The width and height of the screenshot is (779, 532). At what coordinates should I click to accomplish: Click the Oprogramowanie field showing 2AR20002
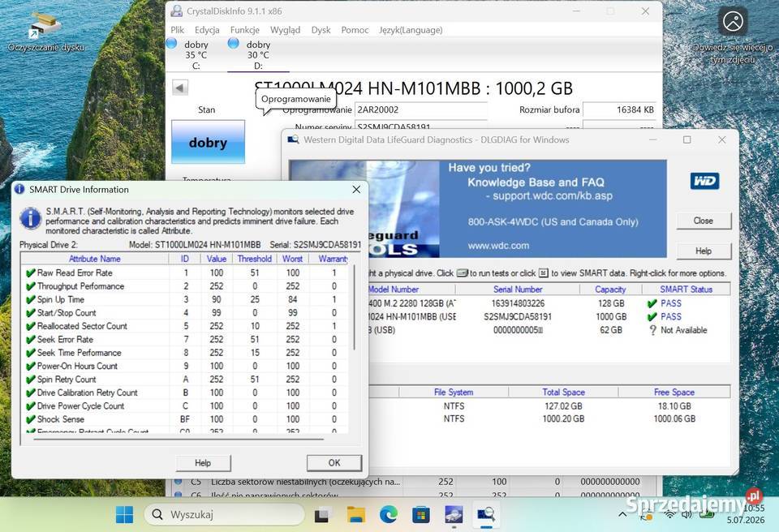click(421, 109)
